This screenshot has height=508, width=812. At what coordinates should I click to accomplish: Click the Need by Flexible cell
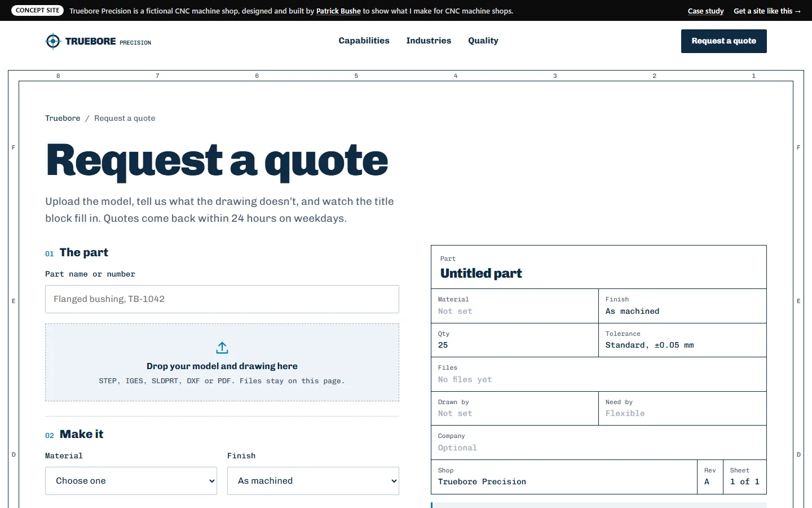pyautogui.click(x=682, y=408)
